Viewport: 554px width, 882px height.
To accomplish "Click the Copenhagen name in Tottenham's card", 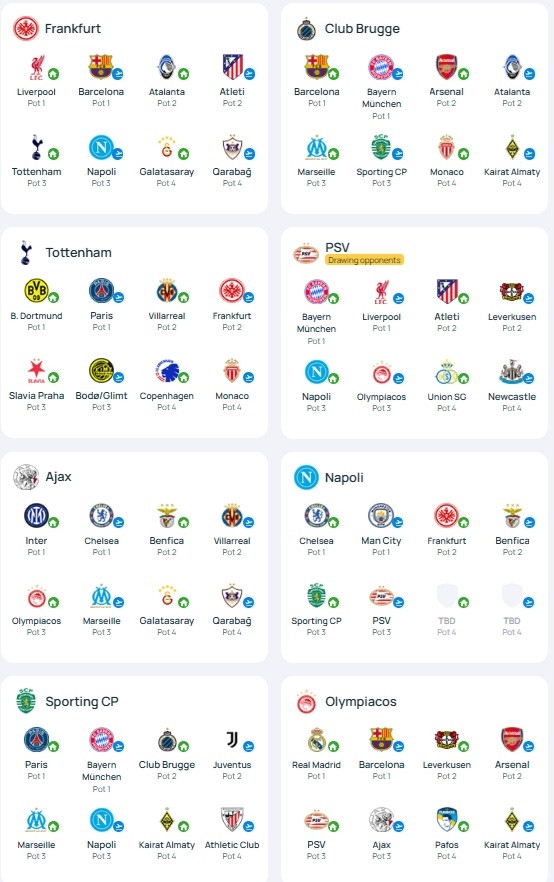I will (x=166, y=396).
